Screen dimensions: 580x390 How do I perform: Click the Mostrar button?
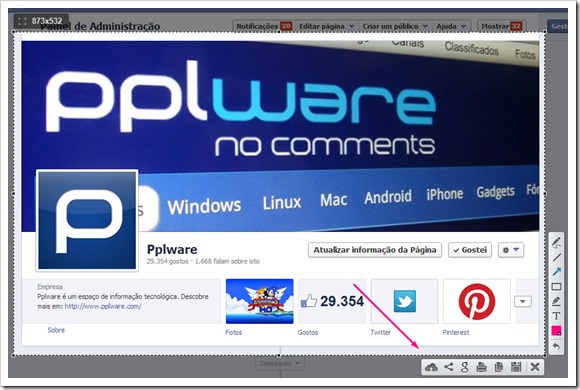pyautogui.click(x=502, y=26)
